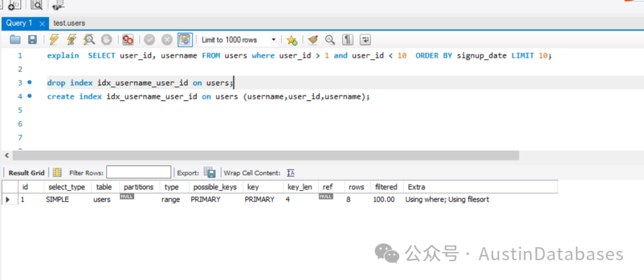Click key_len column header
The image size is (644, 280).
click(300, 187)
